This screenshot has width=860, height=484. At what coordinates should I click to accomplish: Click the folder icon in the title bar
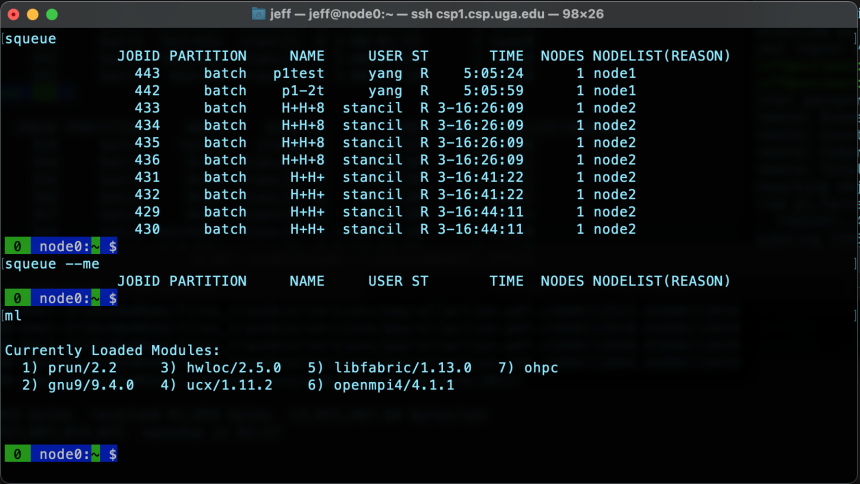coord(258,14)
